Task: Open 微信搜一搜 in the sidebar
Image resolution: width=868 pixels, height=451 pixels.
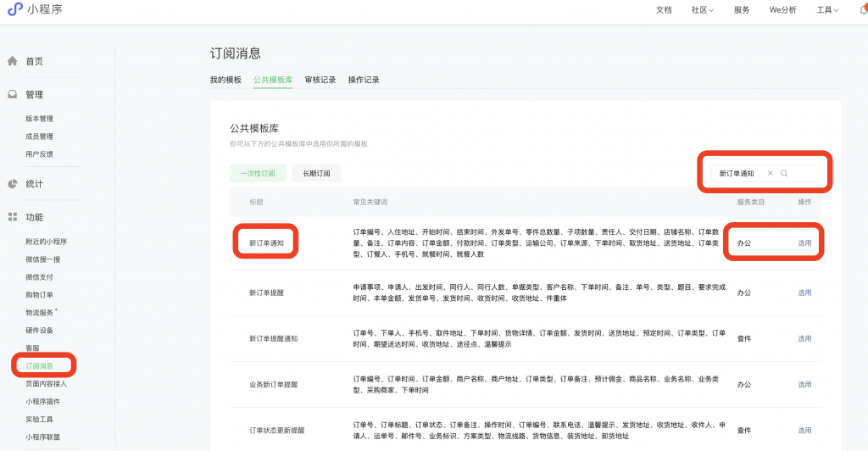Action: coord(42,259)
